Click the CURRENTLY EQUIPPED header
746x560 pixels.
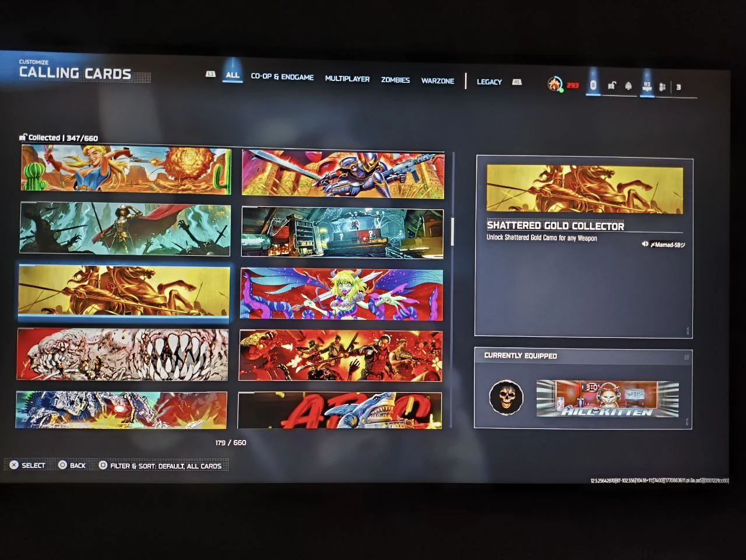[520, 355]
